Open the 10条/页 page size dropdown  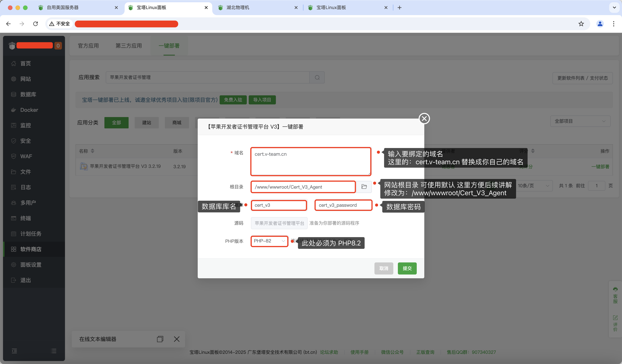point(534,186)
